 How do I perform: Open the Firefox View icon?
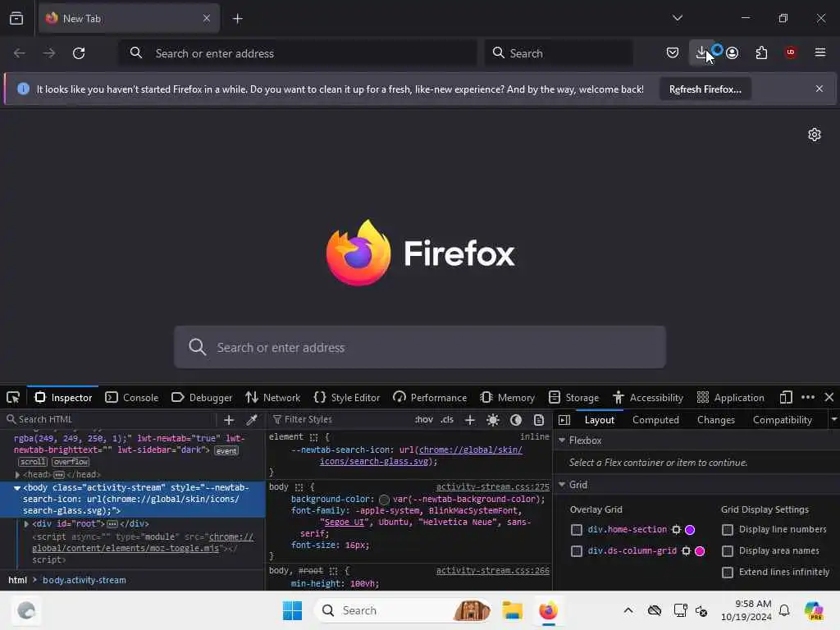pos(16,19)
